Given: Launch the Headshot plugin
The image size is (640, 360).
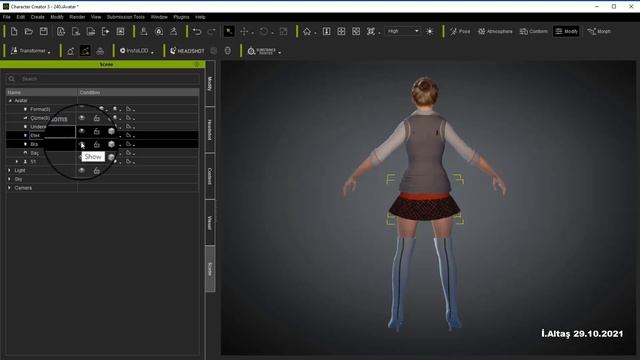Looking at the screenshot, I should [187, 51].
